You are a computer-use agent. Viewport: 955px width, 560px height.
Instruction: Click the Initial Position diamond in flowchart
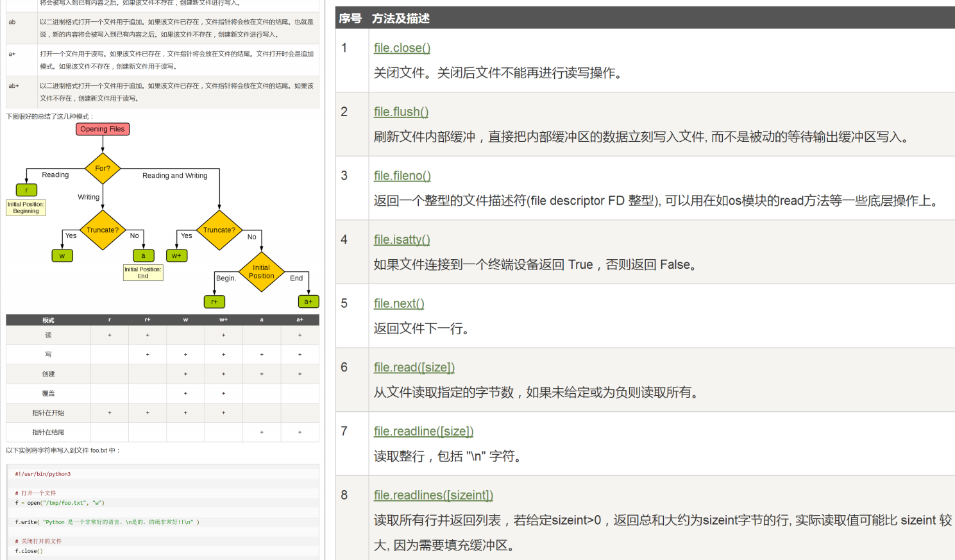pos(261,272)
